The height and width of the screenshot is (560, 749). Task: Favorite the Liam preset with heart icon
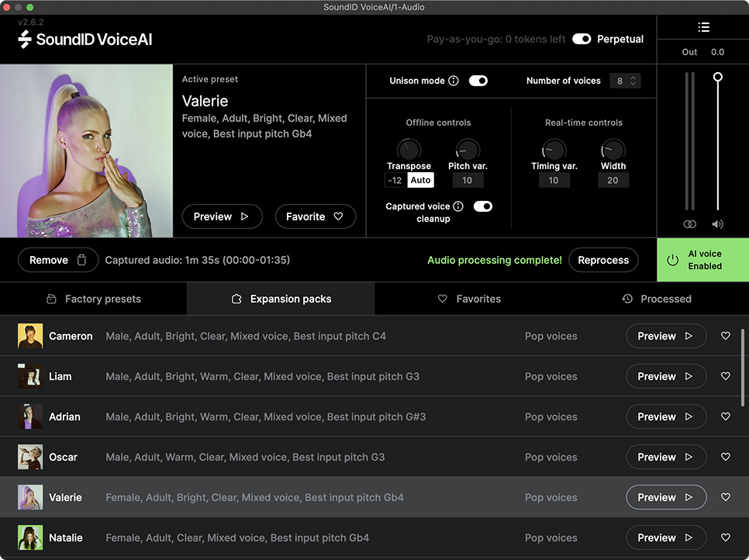point(725,376)
